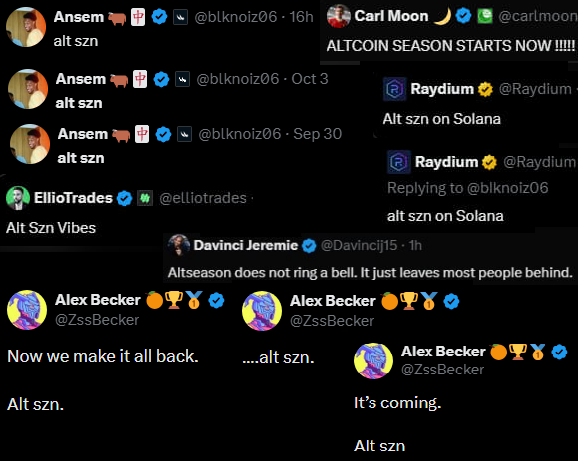Click the trophy emoji on the "Now we make it all back" tweet
The width and height of the screenshot is (578, 461).
click(x=174, y=300)
